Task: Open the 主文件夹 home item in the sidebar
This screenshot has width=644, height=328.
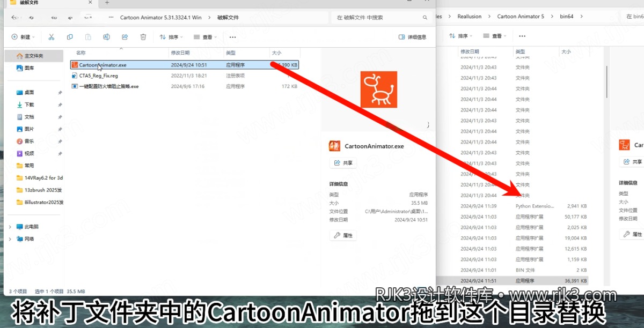Action: click(33, 56)
